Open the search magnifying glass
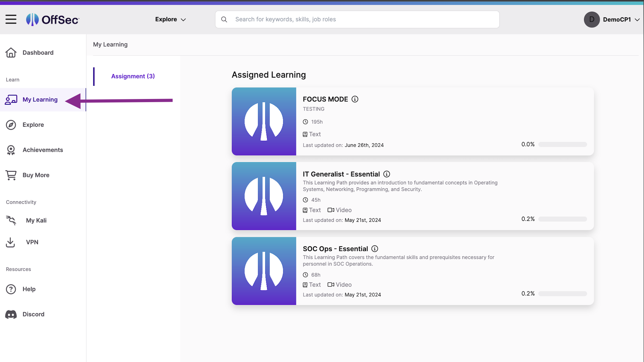 click(x=224, y=19)
